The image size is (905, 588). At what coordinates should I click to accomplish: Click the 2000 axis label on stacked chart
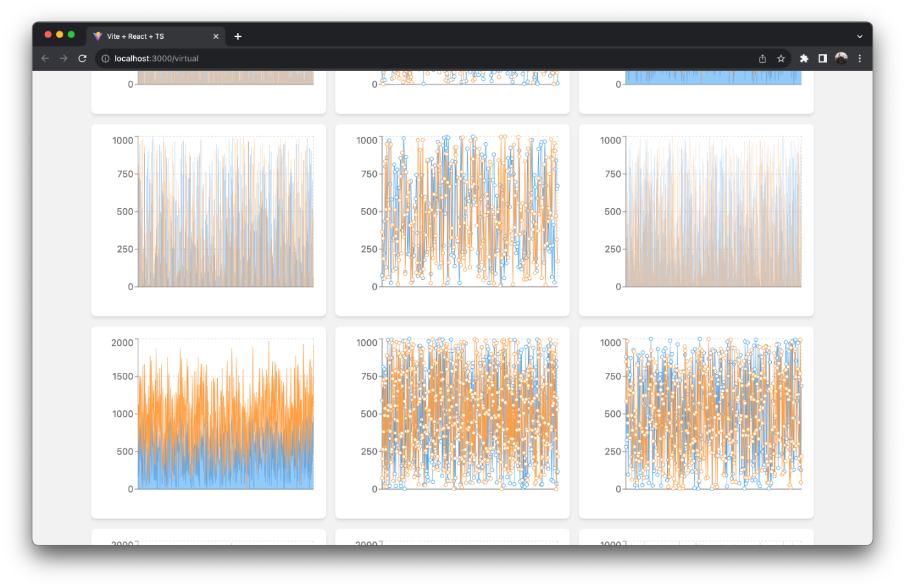(x=122, y=342)
